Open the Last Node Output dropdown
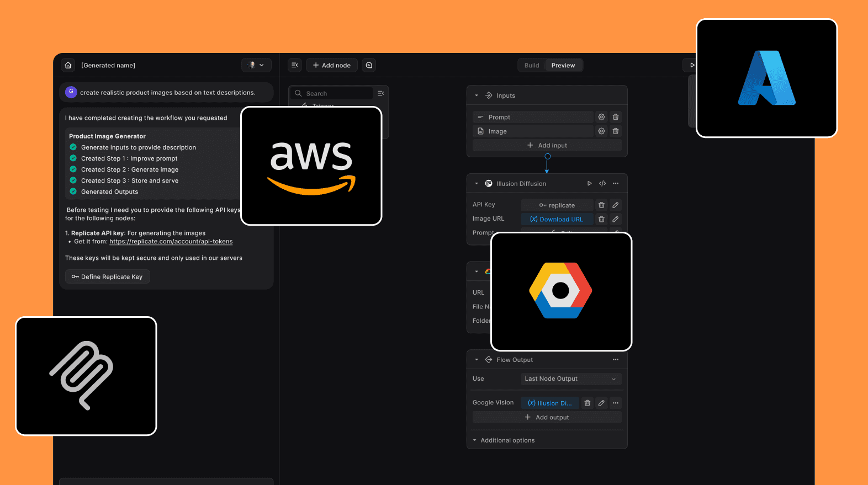 (x=571, y=379)
